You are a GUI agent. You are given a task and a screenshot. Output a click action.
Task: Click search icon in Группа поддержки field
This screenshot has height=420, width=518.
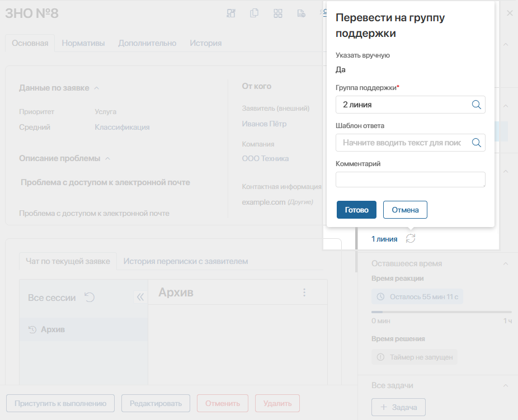point(476,105)
